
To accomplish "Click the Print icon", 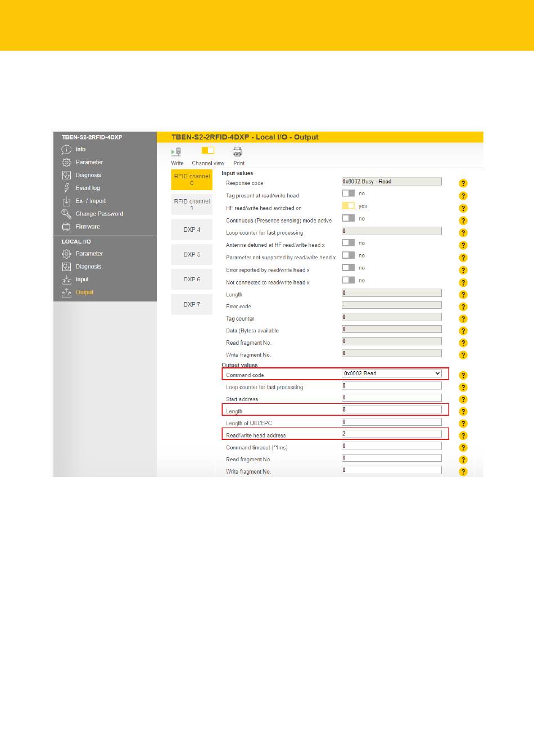I will 238,152.
